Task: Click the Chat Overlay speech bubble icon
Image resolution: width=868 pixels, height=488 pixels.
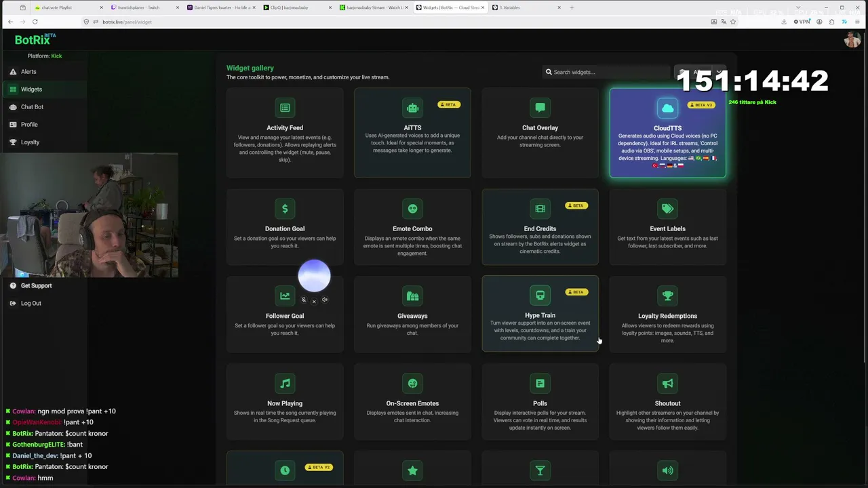Action: 540,108
